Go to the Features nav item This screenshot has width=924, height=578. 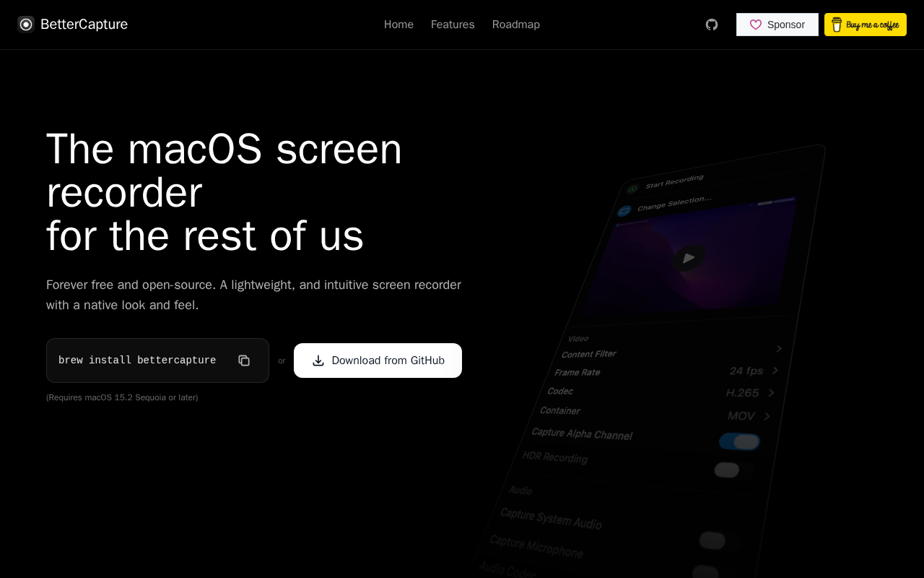coord(453,25)
